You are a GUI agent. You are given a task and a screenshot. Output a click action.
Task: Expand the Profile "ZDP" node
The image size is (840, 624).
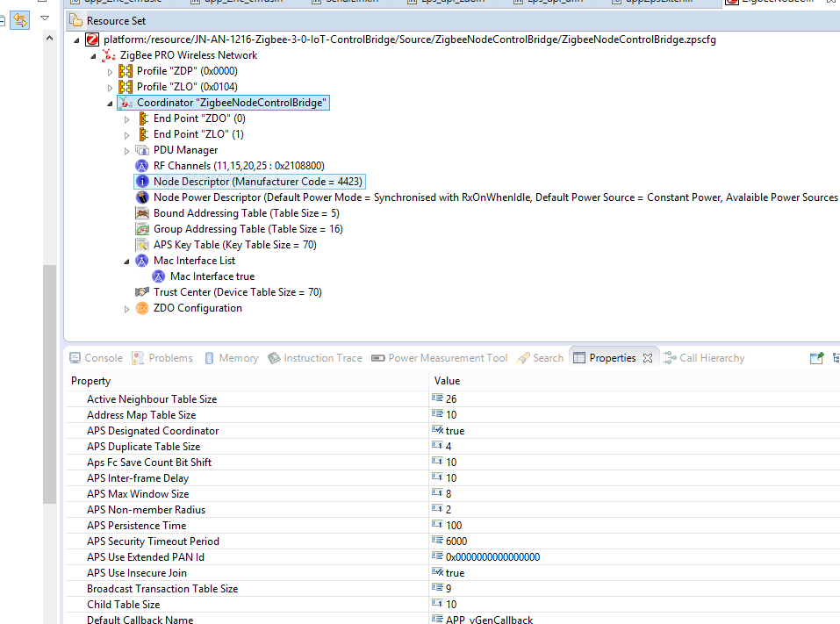tap(110, 72)
